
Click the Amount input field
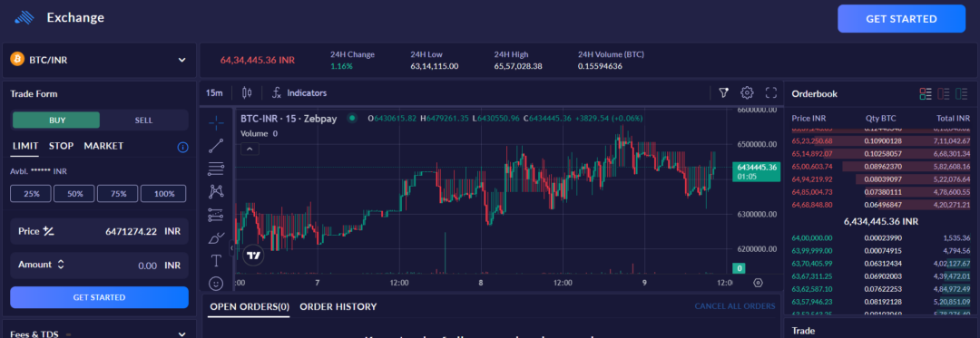[x=100, y=265]
